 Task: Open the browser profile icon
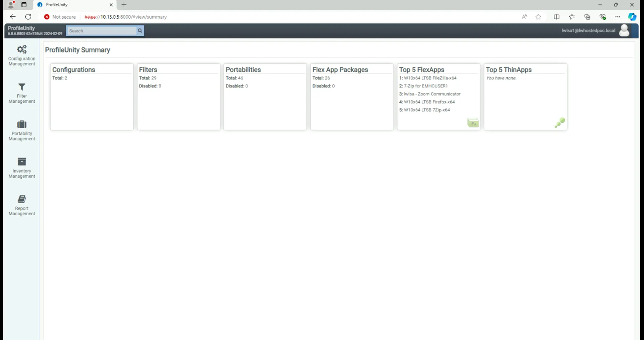[x=11, y=5]
